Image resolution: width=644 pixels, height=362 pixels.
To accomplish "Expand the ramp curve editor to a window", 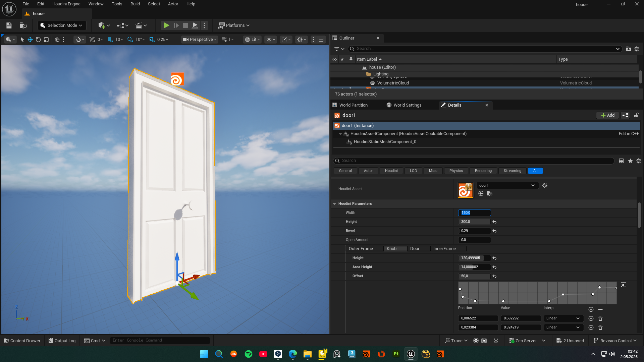I will click(x=623, y=285).
